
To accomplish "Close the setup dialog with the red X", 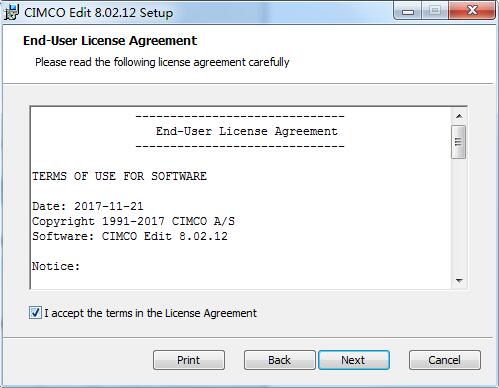I will click(472, 11).
